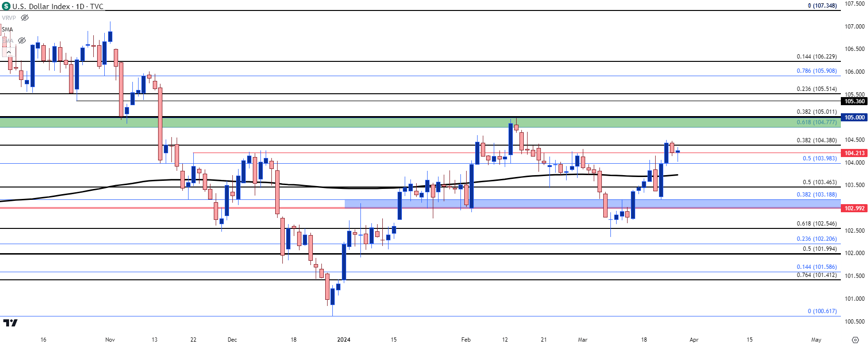Show the hidden VRVP indicator via eye icon
Viewport: 868px width, 345px height.
pyautogui.click(x=25, y=18)
